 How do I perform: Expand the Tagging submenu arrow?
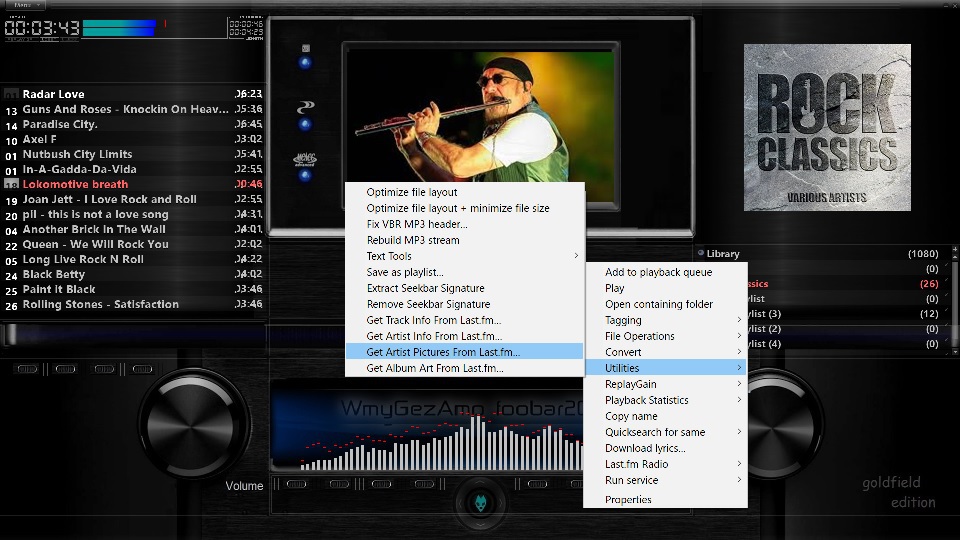(739, 320)
